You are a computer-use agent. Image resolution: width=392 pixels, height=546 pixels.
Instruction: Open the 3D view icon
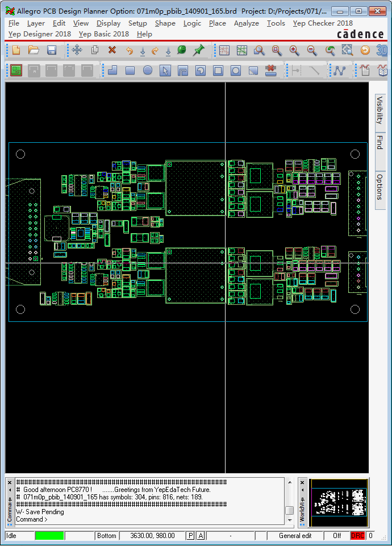(382, 51)
